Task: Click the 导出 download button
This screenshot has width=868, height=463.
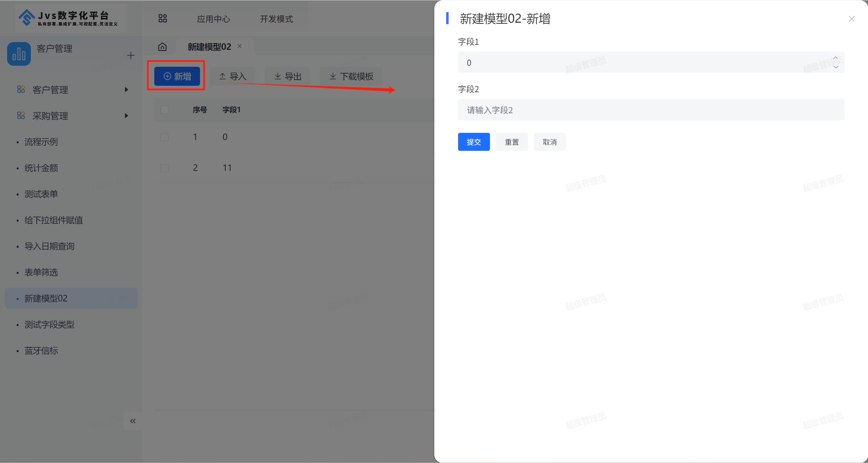Action: point(288,76)
